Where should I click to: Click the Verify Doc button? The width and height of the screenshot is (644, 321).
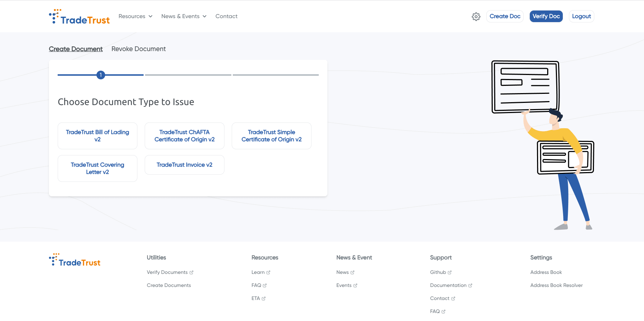pos(546,16)
